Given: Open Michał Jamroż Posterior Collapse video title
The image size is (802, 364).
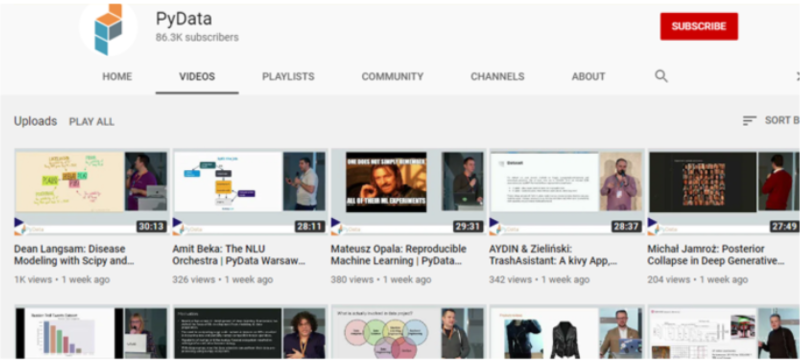Looking at the screenshot, I should point(716,255).
